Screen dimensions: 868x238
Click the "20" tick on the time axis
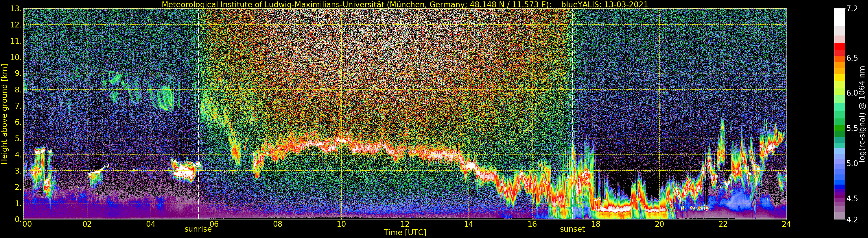click(659, 224)
